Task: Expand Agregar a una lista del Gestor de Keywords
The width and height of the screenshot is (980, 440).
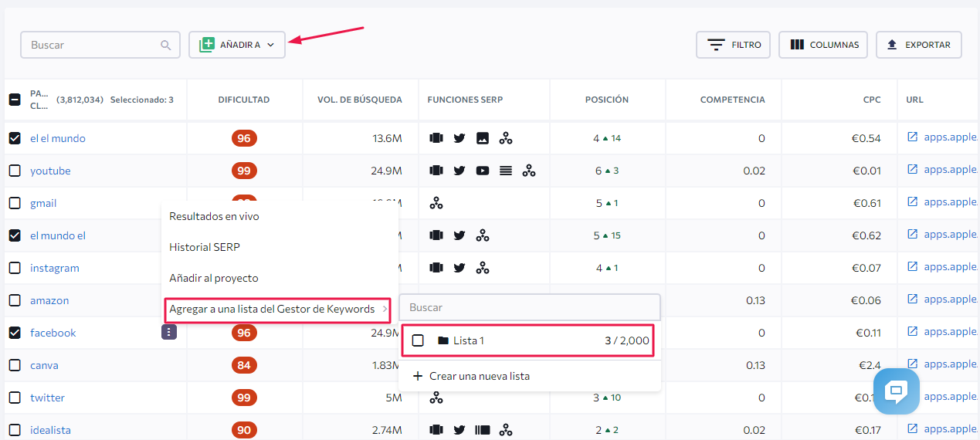Action: [279, 309]
